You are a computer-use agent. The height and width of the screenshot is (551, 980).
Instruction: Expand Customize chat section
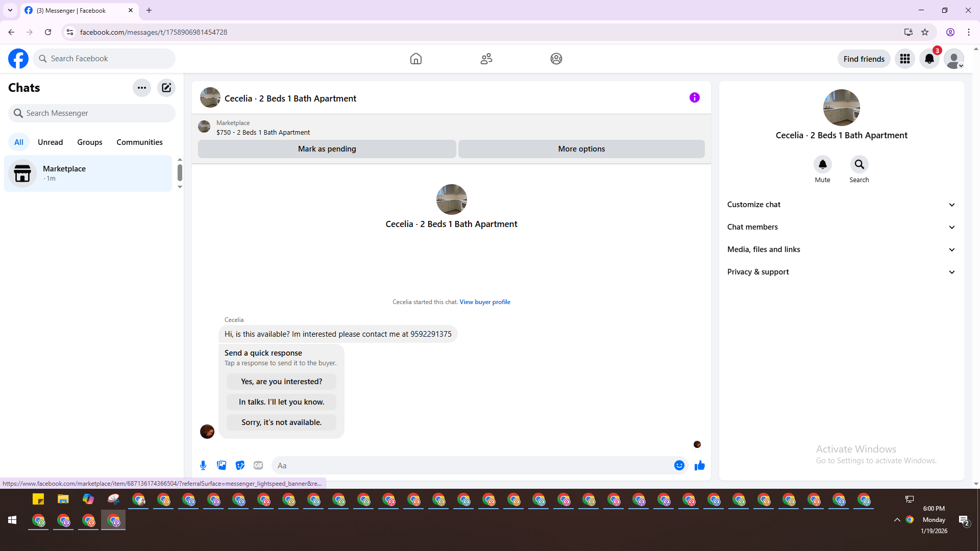841,205
